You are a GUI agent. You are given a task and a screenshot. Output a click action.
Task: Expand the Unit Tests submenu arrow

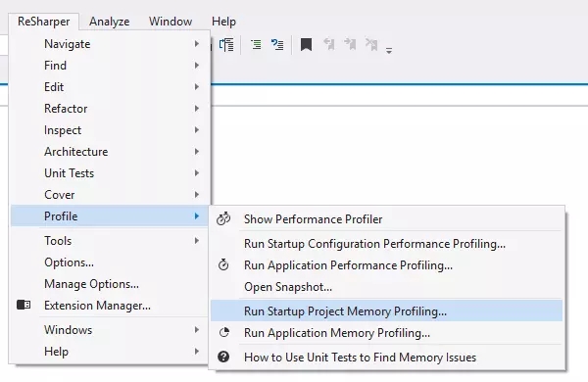(x=197, y=173)
